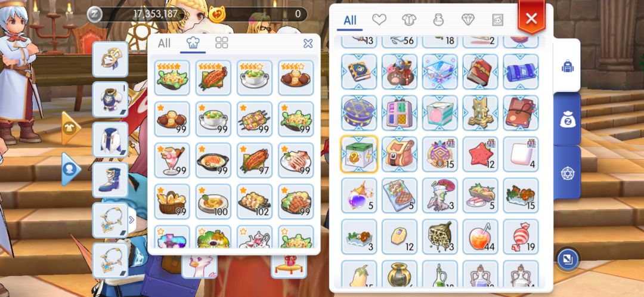The height and width of the screenshot is (297, 644).
Task: Select the shirt equipment filter tab
Action: pyautogui.click(x=409, y=19)
